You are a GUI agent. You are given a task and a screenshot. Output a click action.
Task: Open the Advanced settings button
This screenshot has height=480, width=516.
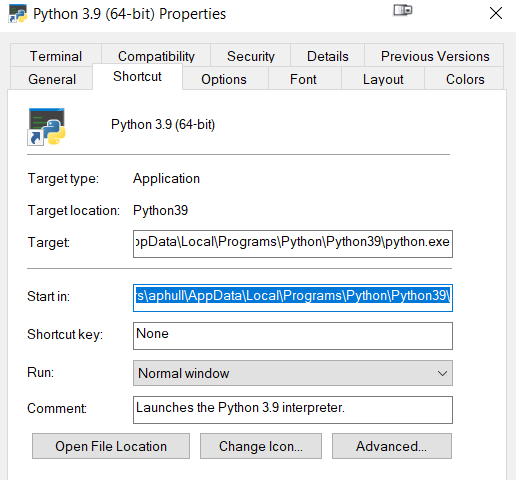coord(392,446)
